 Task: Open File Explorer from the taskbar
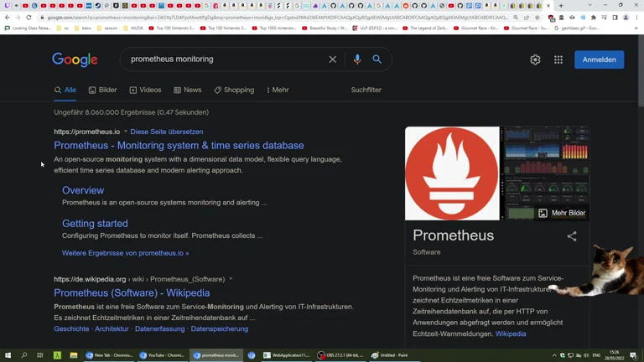coord(74,355)
